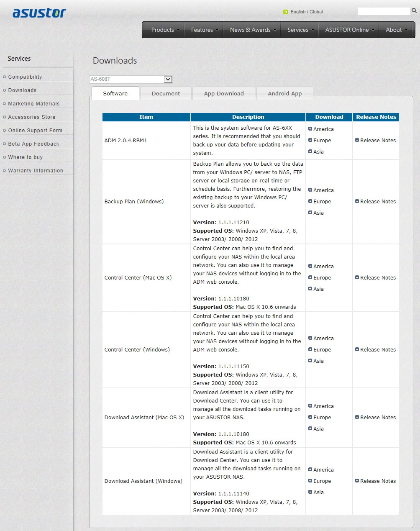The image size is (420, 531).
Task: Click the Description column header
Action: click(248, 117)
